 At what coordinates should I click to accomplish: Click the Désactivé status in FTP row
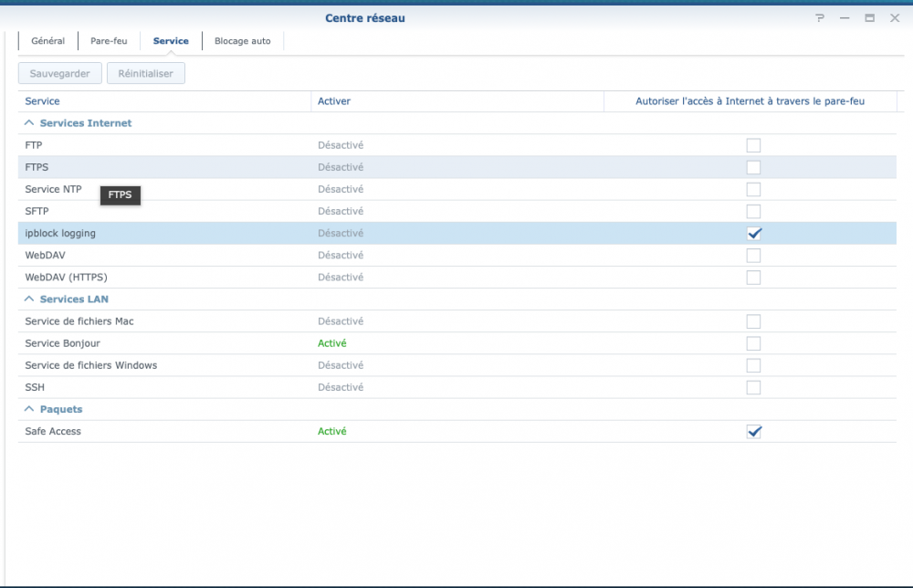(x=341, y=145)
